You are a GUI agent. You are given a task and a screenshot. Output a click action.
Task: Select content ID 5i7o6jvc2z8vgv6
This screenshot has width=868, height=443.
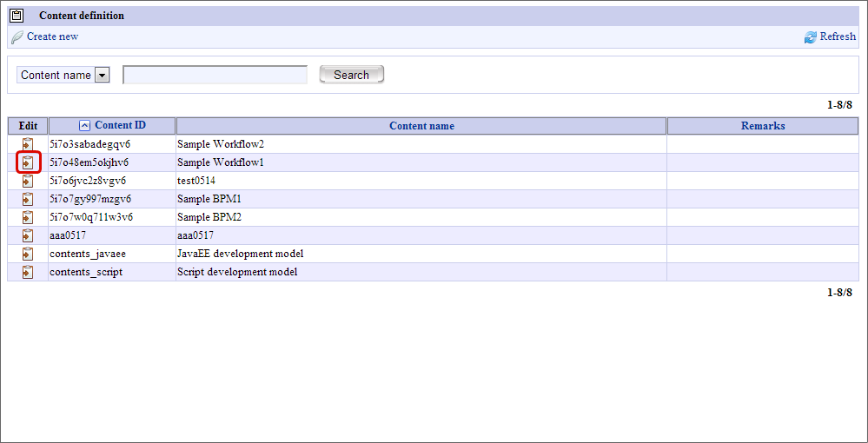point(88,181)
